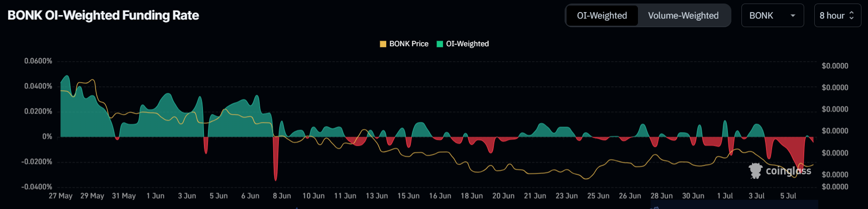The image size is (868, 209).
Task: Switch to the Volume-Weighted tab
Action: 683,16
